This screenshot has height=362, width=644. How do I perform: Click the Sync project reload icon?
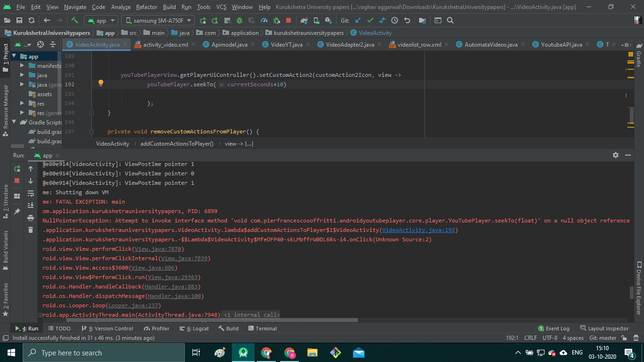(31, 20)
